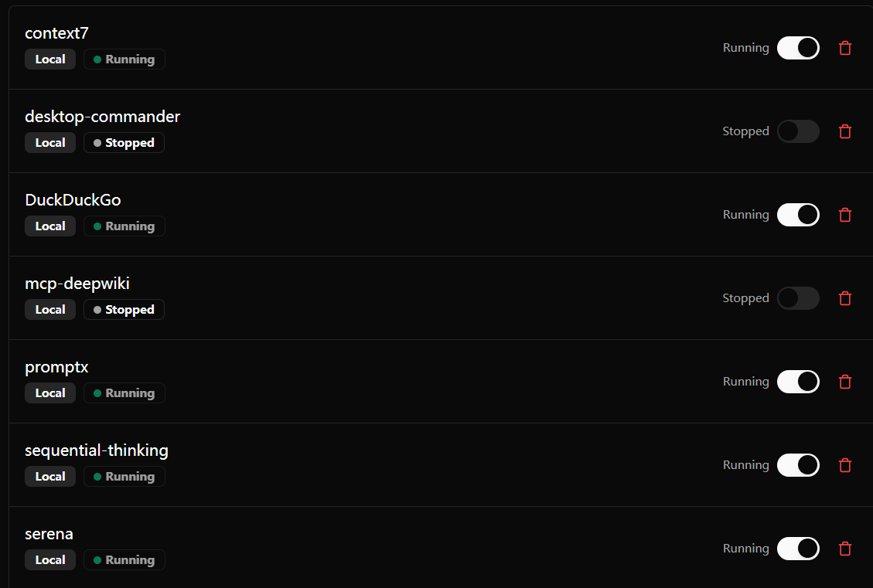Delete sequential-thinking server via trash icon
The height and width of the screenshot is (588, 873).
click(844, 465)
